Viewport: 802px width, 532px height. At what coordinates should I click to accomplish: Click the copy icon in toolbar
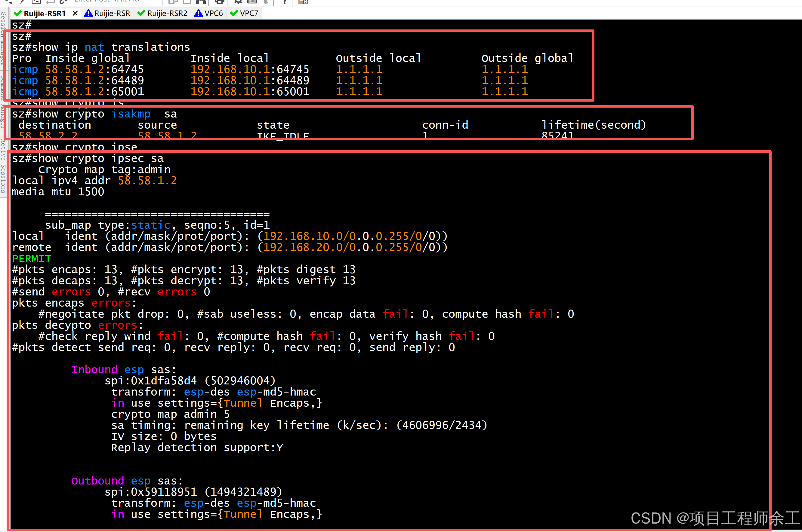point(173,2)
